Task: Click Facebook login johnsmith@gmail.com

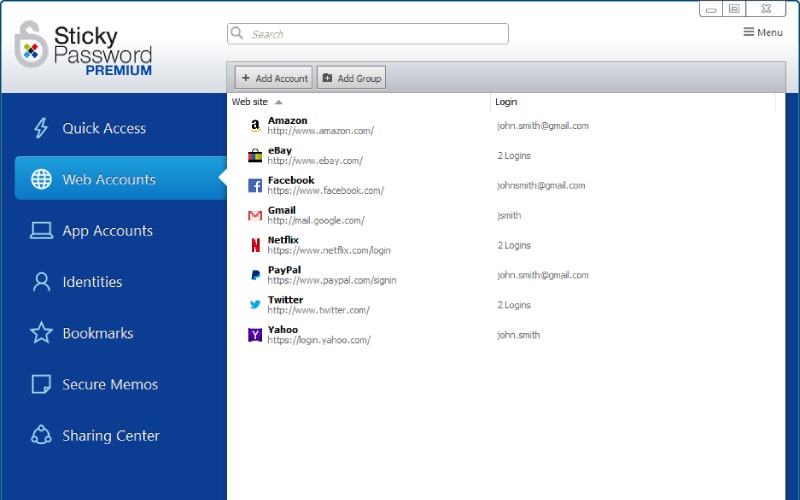Action: tap(541, 185)
